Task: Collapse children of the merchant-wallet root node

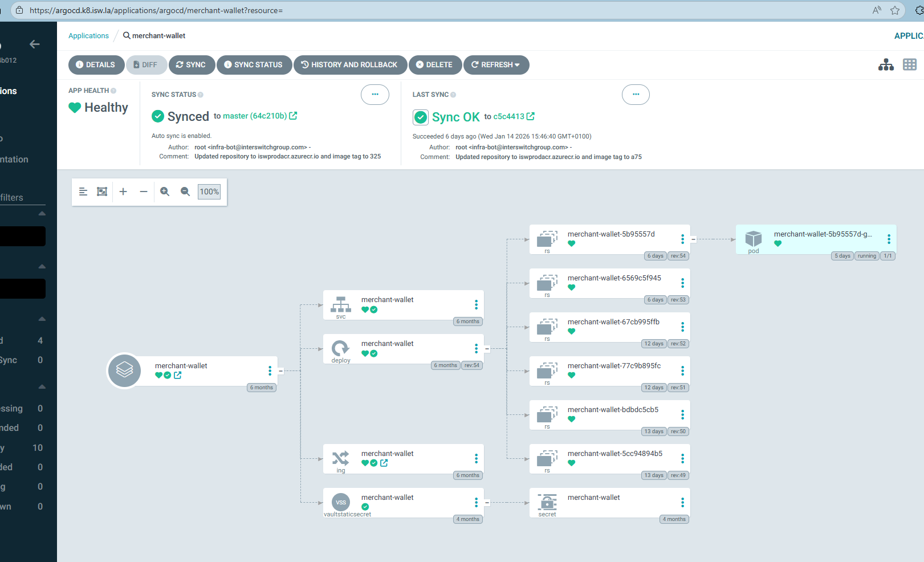Action: 281,371
